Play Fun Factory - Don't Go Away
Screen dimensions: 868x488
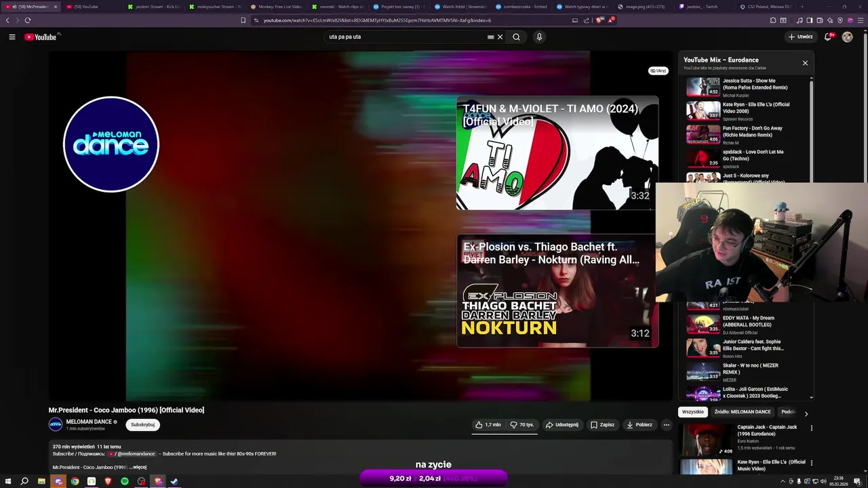(x=746, y=134)
